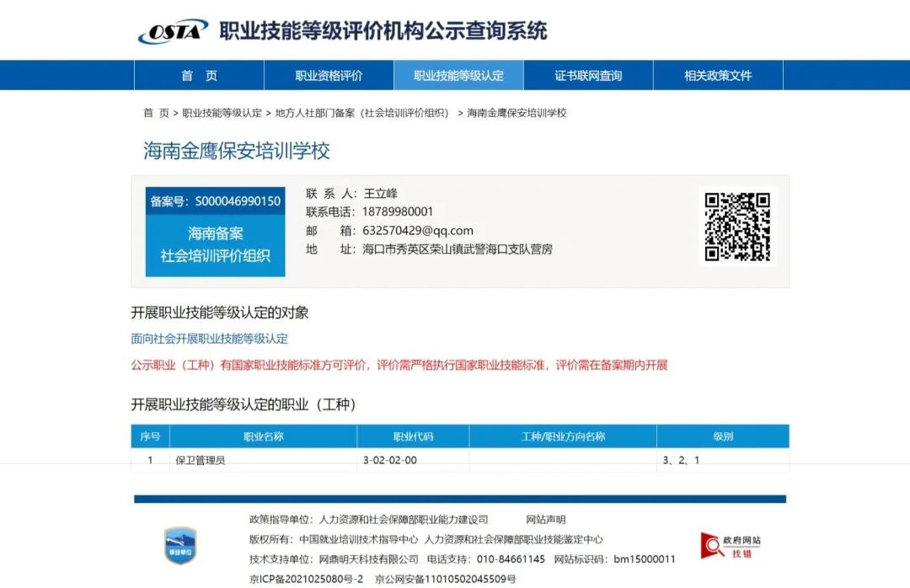Click the 网站声明 footer link
Image resolution: width=910 pixels, height=588 pixels.
(545, 520)
